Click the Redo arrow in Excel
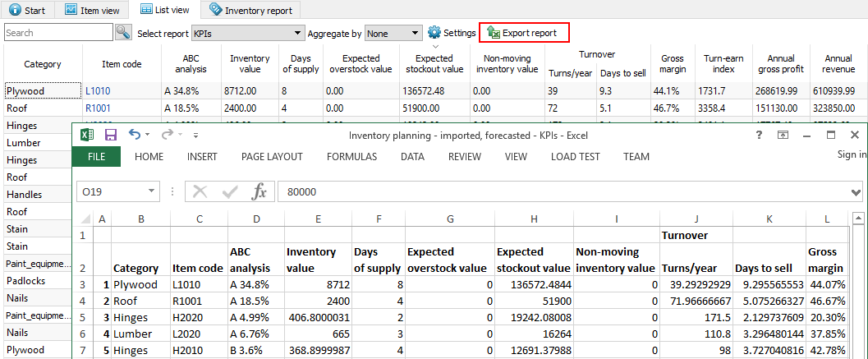This screenshot has height=359, width=868. 167,135
